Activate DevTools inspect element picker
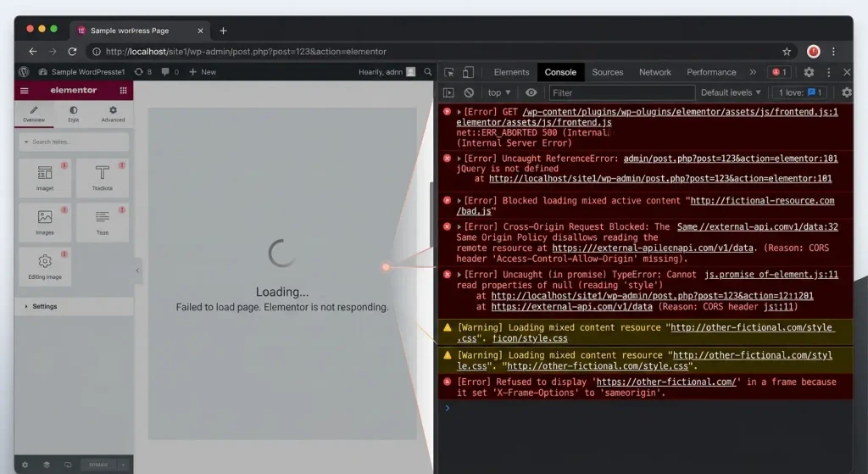 click(449, 72)
